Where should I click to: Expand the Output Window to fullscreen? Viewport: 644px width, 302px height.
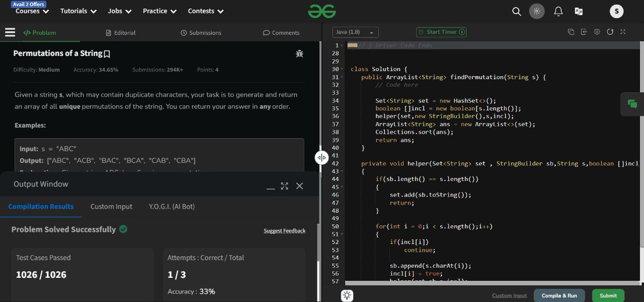284,186
